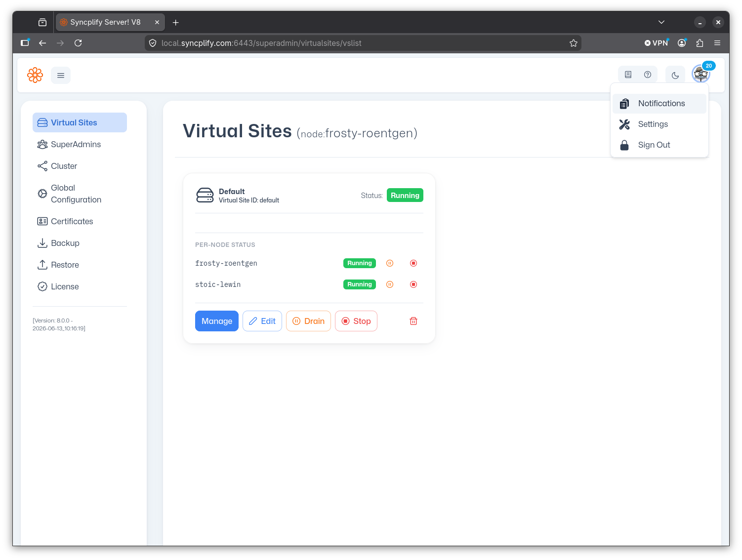Open Certificates in the sidebar

coord(80,221)
